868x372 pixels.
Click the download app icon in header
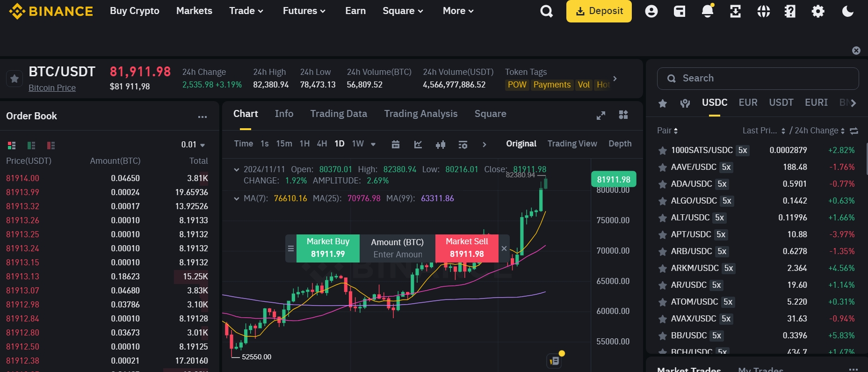click(x=735, y=11)
